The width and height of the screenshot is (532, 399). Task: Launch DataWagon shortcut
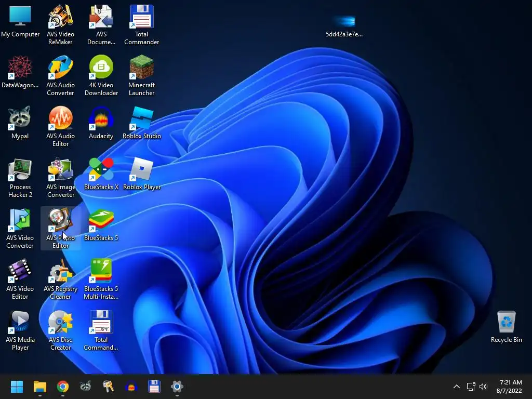(20, 72)
